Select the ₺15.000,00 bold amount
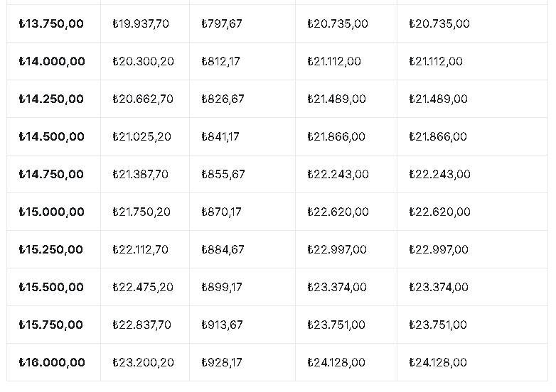Viewport: 556px width, 392px height. [x=52, y=212]
